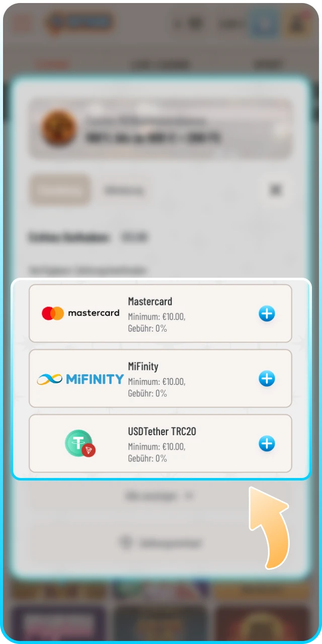Click the green Tether coin icon
Viewport: 322px width, 644px height.
(80, 444)
